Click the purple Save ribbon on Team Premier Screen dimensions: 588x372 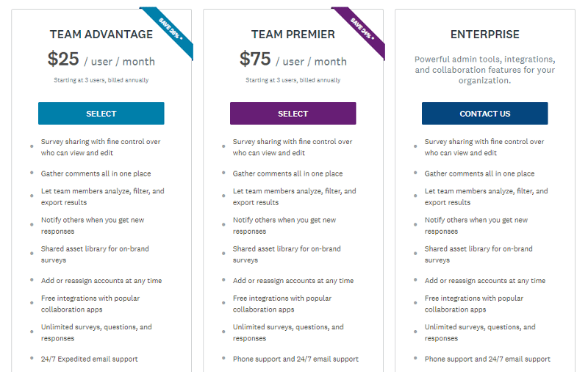click(362, 30)
